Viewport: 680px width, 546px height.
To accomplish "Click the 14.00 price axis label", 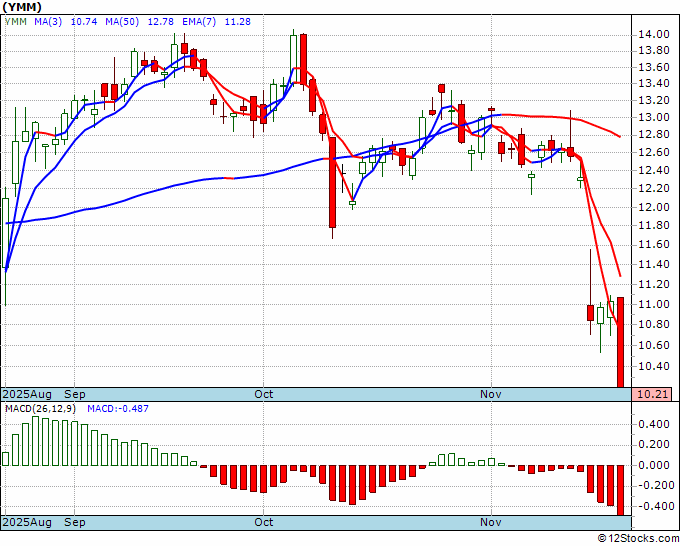I will pos(654,34).
